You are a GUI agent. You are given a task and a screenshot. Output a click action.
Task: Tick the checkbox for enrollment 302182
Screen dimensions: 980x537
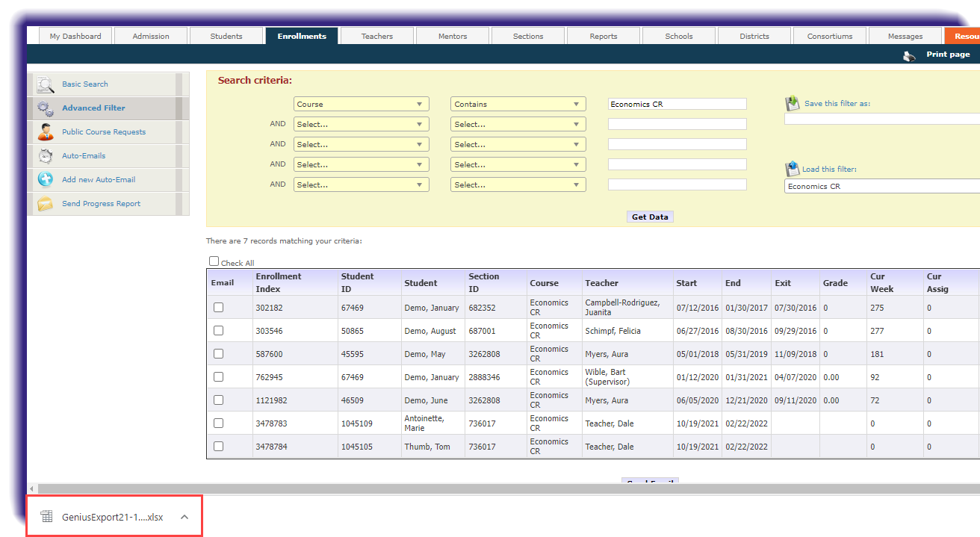click(x=218, y=307)
